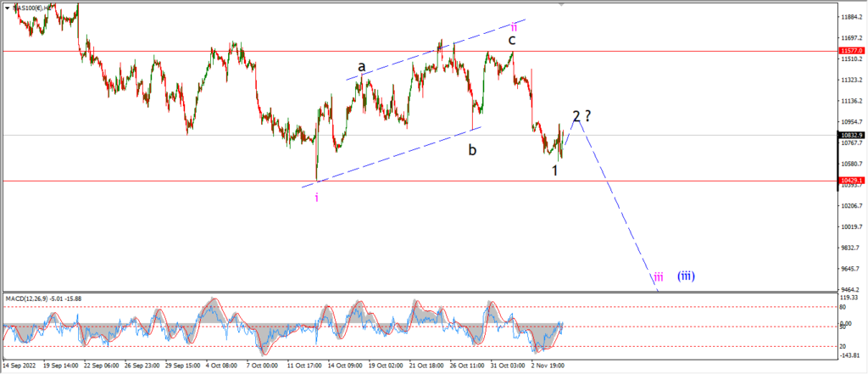Select the wave label 'c'
Screen dimensions: 868x374
click(513, 40)
